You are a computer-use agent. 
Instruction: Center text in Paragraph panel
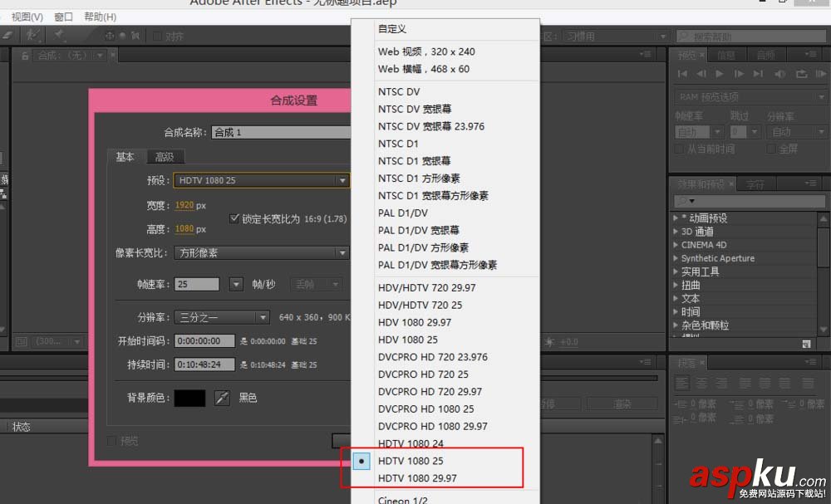click(701, 382)
